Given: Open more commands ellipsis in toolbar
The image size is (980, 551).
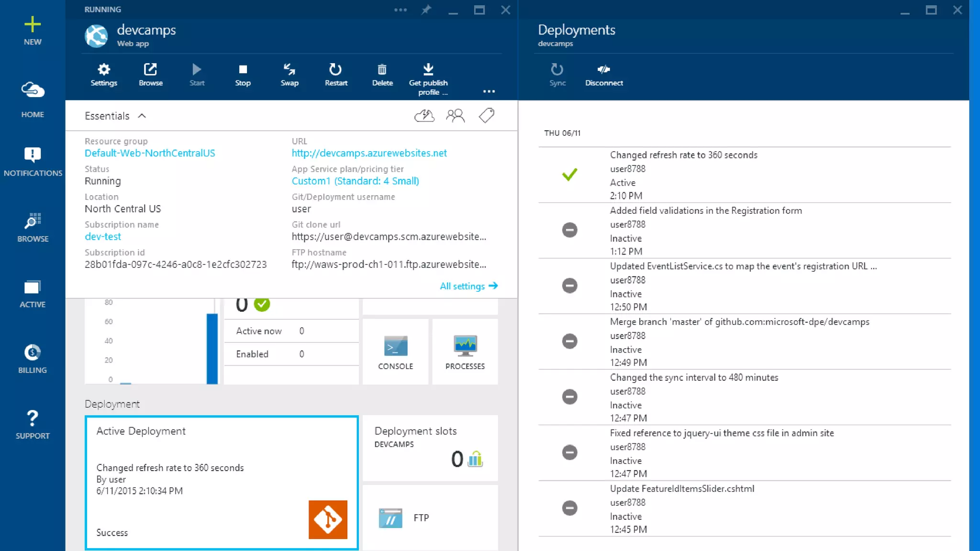Looking at the screenshot, I should pyautogui.click(x=489, y=91).
